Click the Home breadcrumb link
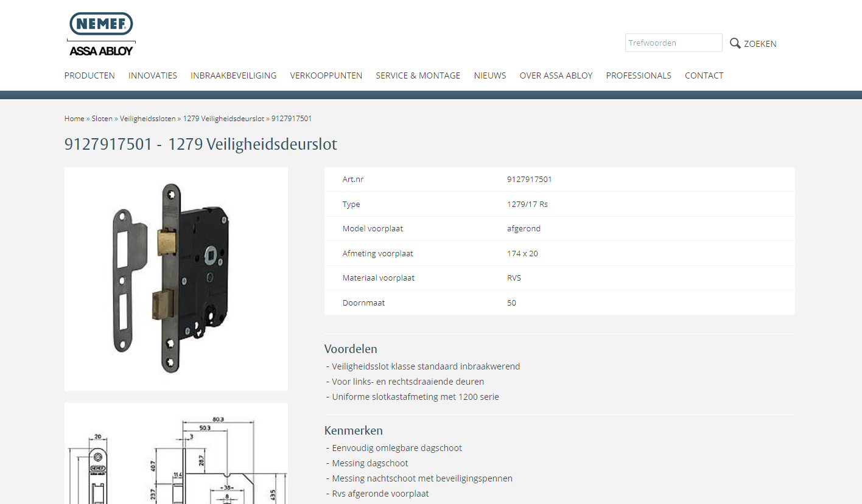 click(x=74, y=119)
